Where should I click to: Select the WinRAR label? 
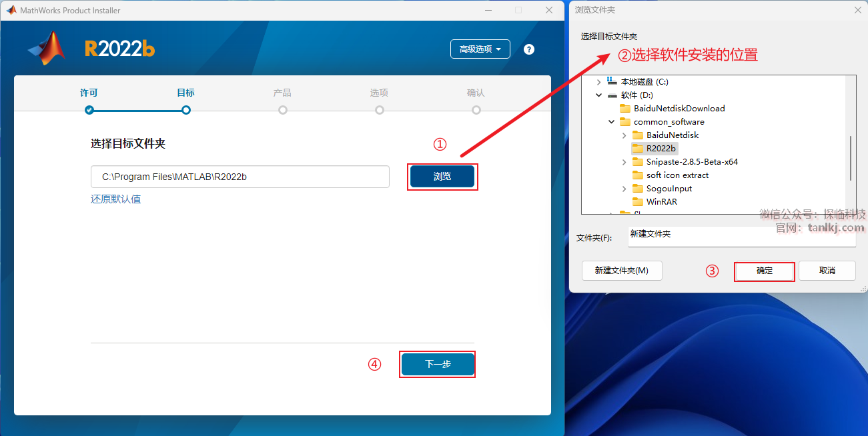point(662,202)
